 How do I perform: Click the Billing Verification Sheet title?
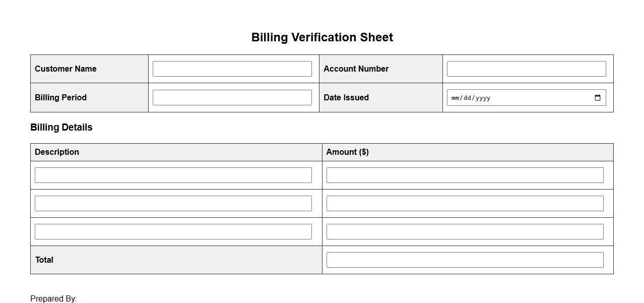click(322, 37)
